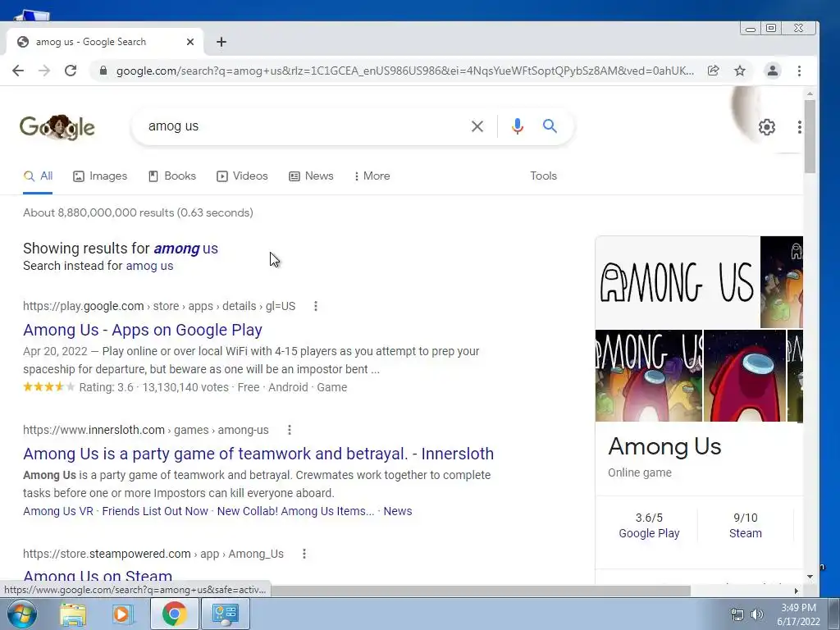The image size is (840, 630).
Task: Open a new browser tab
Action: [x=221, y=42]
